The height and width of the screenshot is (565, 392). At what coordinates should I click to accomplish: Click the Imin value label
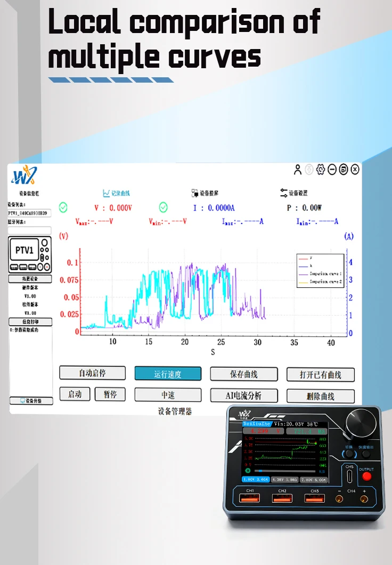click(317, 221)
